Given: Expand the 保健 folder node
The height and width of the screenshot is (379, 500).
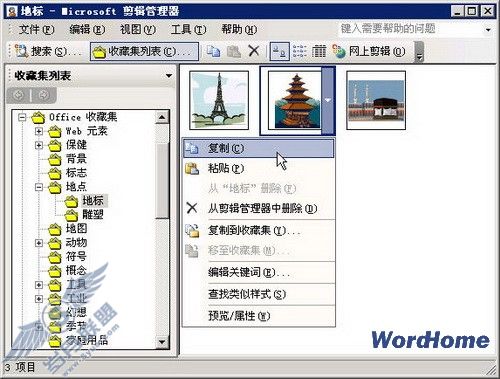Looking at the screenshot, I should pyautogui.click(x=39, y=145).
